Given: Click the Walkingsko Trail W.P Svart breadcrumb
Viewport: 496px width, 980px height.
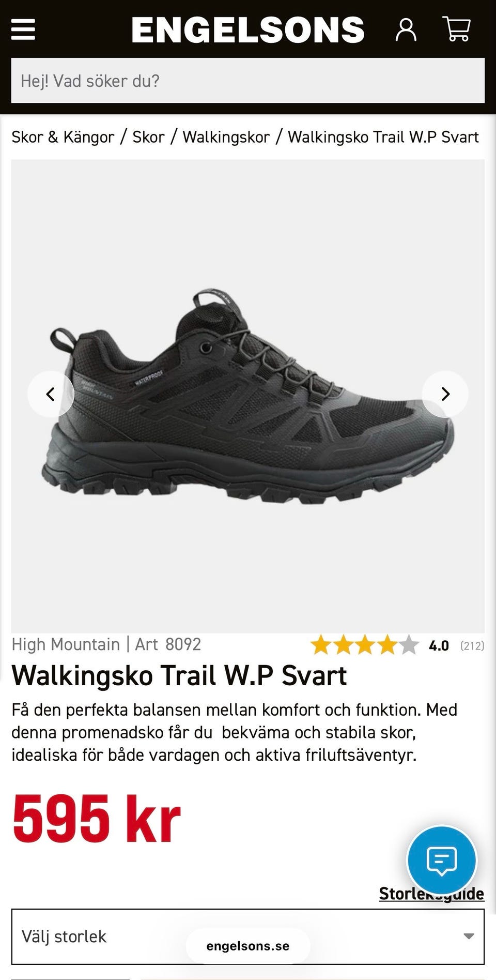Looking at the screenshot, I should point(383,137).
